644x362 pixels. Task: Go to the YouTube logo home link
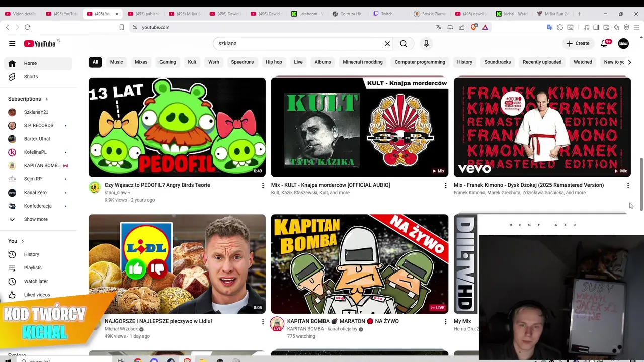tap(40, 44)
